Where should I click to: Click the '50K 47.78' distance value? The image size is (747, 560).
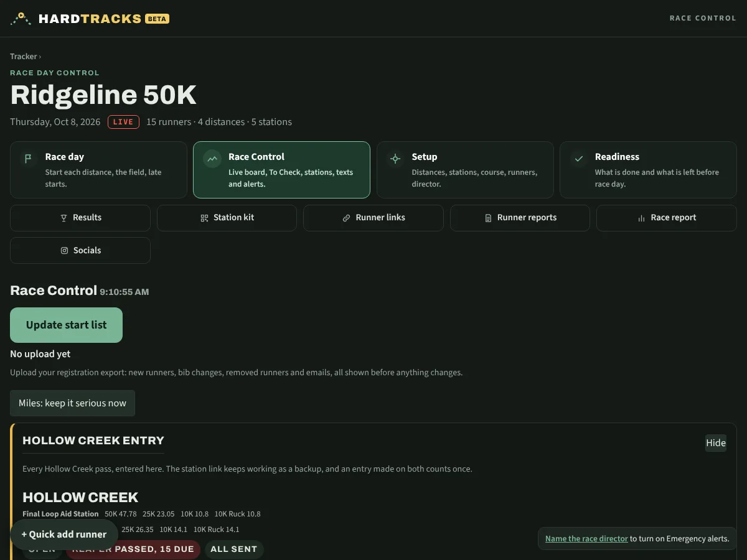point(121,514)
